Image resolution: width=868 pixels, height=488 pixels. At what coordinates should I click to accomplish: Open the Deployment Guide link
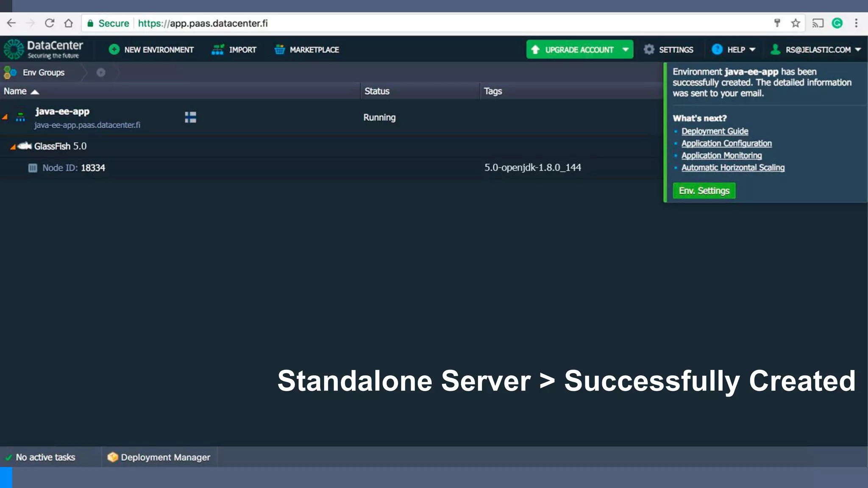[x=715, y=131]
